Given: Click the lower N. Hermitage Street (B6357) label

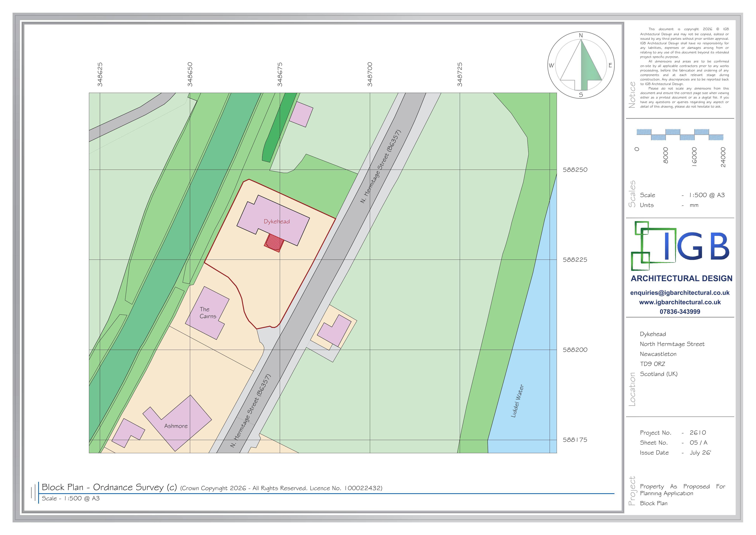Looking at the screenshot, I should (x=251, y=411).
